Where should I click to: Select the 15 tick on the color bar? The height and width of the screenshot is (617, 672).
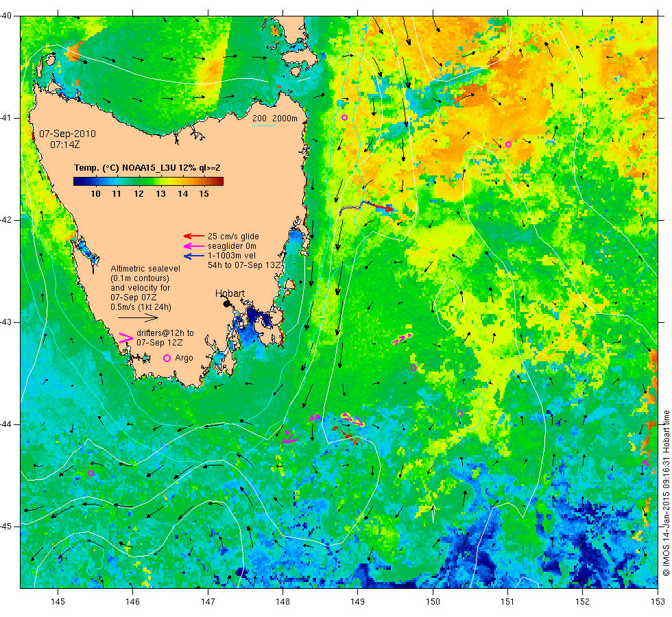pos(204,193)
